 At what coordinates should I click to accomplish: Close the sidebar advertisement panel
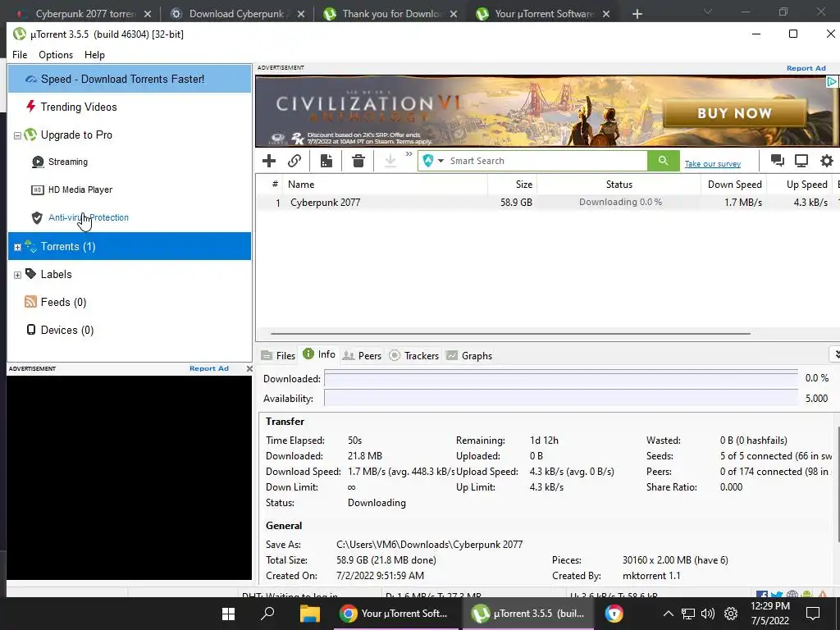point(249,368)
